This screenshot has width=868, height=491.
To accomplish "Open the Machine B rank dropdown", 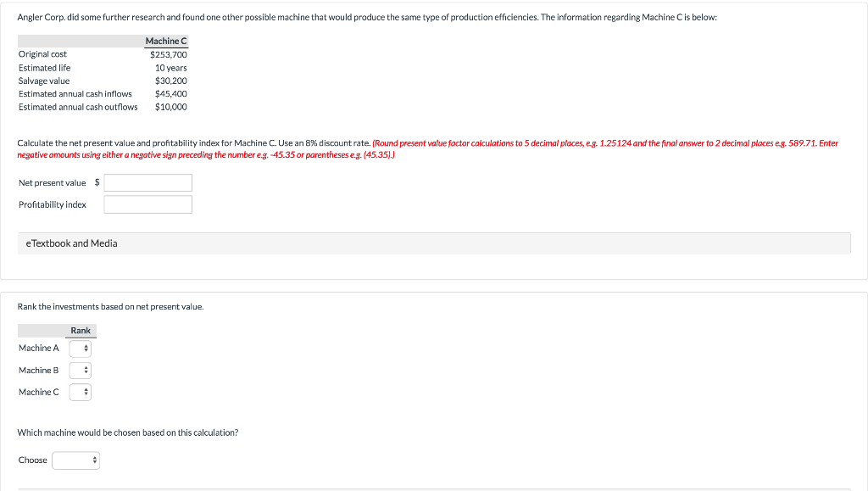I will point(81,371).
